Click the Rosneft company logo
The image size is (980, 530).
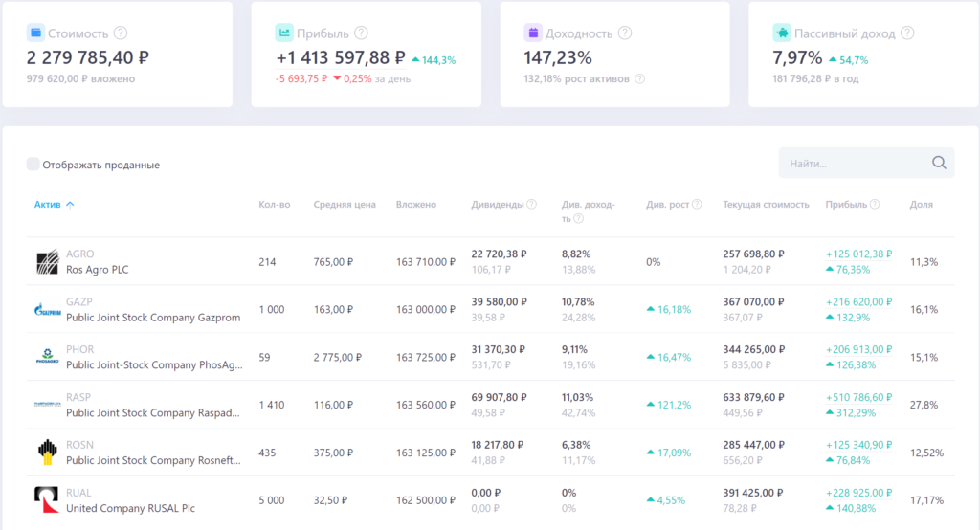(47, 453)
